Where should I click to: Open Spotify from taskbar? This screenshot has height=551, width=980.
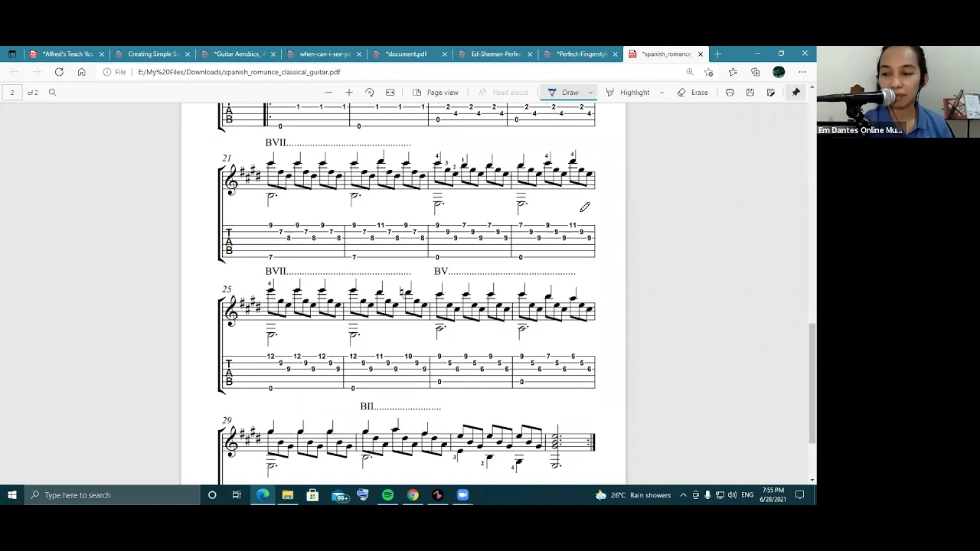[387, 495]
